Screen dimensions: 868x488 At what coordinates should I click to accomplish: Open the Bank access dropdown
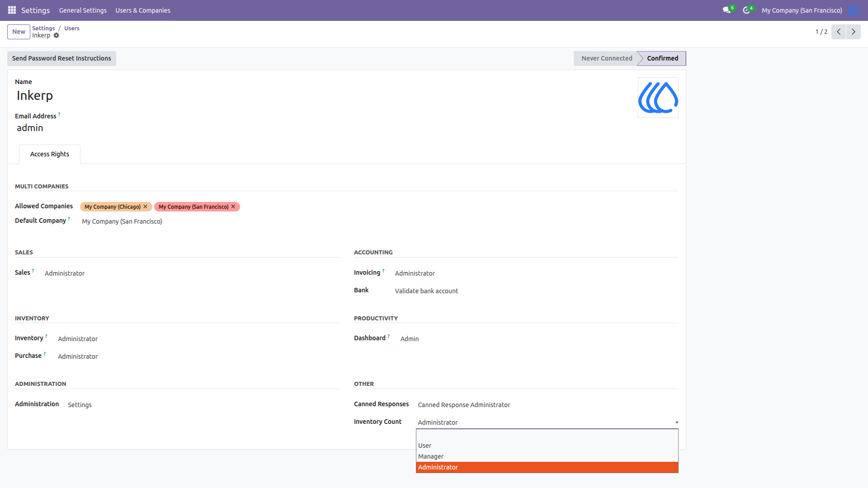click(x=536, y=291)
